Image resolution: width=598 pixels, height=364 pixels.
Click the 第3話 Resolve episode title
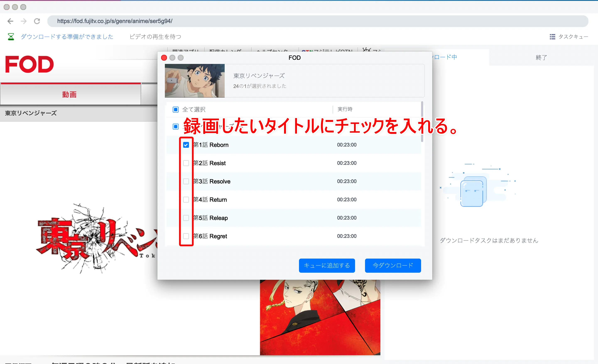pos(212,181)
